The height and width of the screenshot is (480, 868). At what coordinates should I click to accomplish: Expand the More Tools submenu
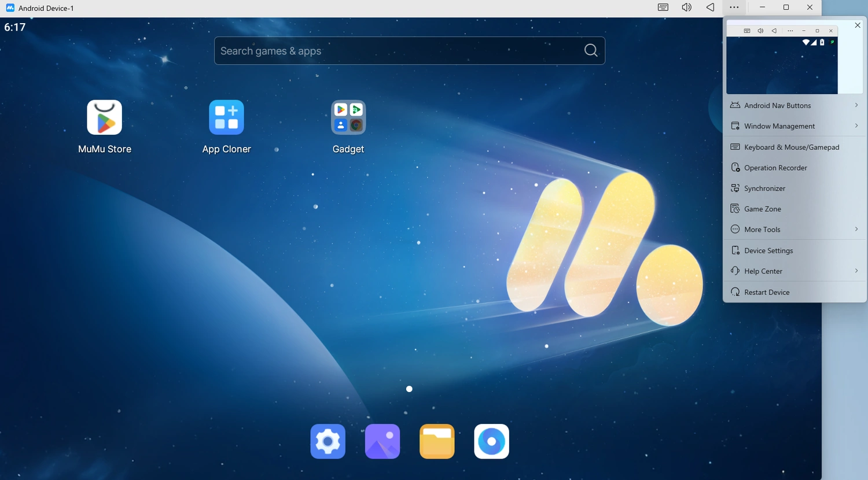(x=795, y=230)
